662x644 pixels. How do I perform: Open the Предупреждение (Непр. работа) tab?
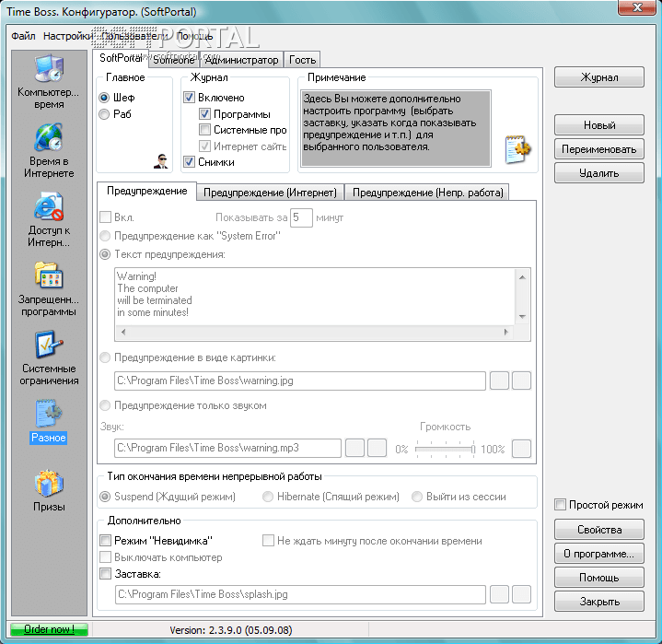tap(427, 193)
